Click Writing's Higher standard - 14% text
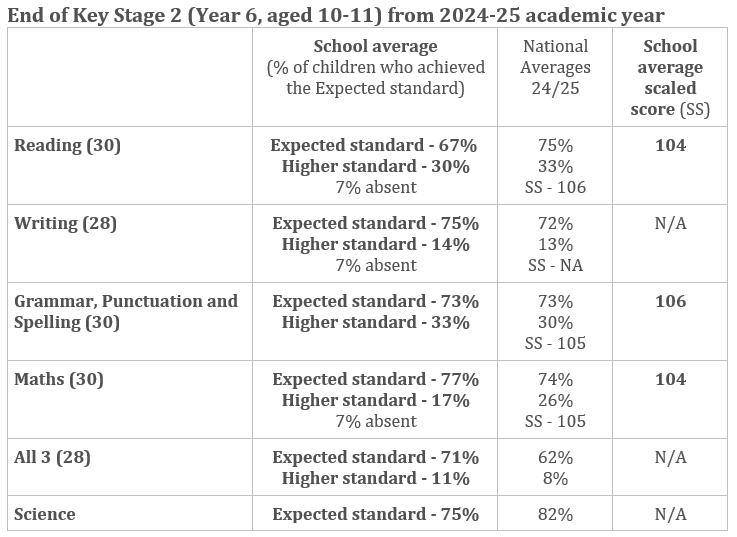This screenshot has height=537, width=737. pos(375,244)
